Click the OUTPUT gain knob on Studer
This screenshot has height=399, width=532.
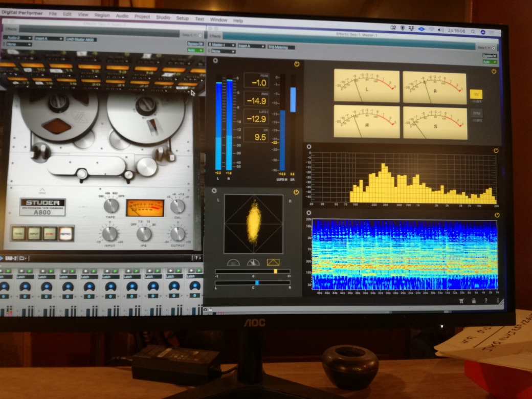tap(178, 233)
